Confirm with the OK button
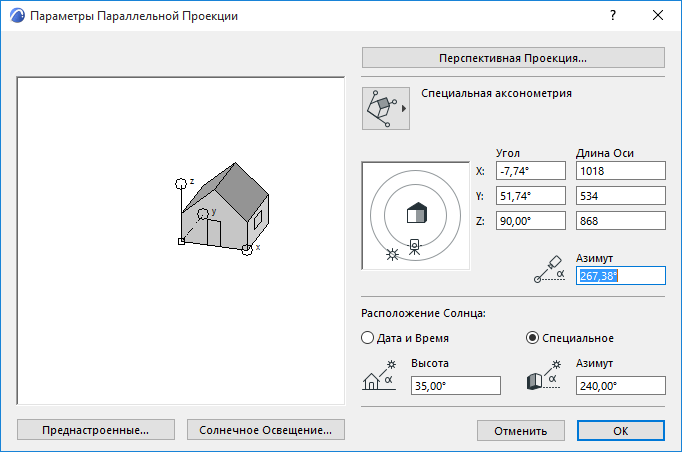 [x=621, y=431]
